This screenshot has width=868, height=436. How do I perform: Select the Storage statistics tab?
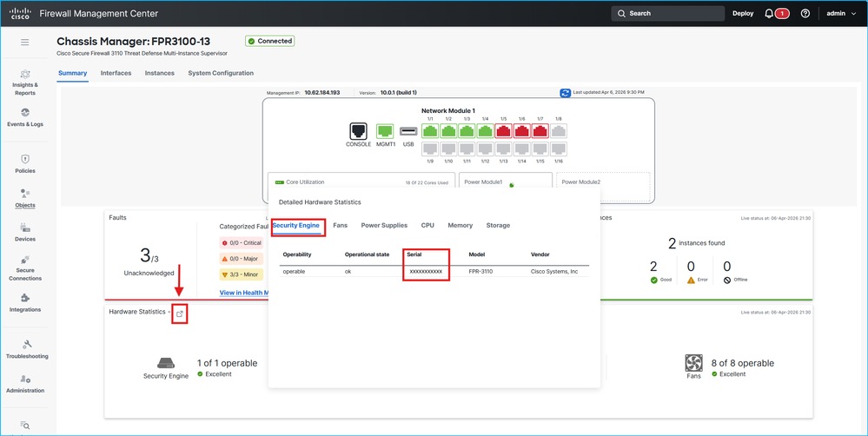(498, 226)
